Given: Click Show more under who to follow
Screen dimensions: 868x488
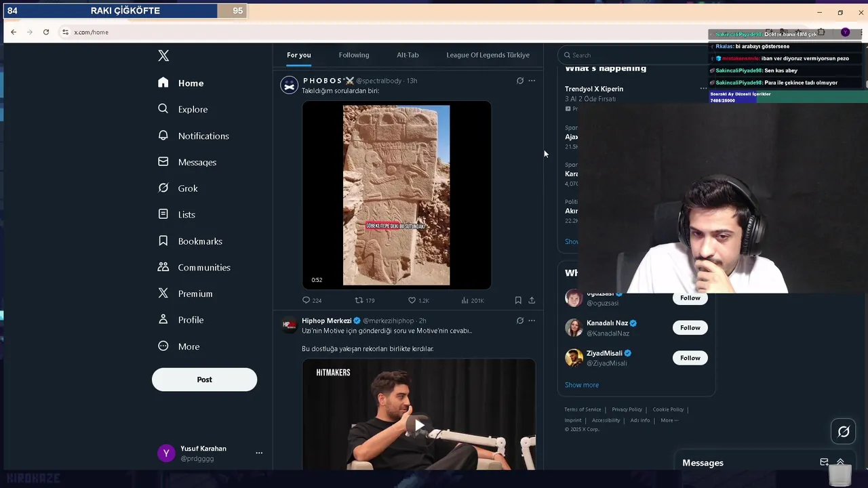Looking at the screenshot, I should [582, 385].
